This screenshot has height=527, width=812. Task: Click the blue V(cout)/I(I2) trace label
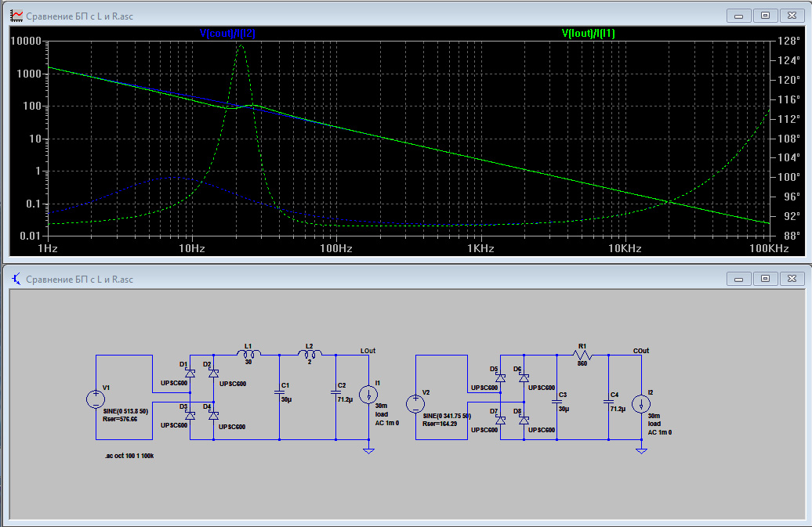(x=239, y=34)
